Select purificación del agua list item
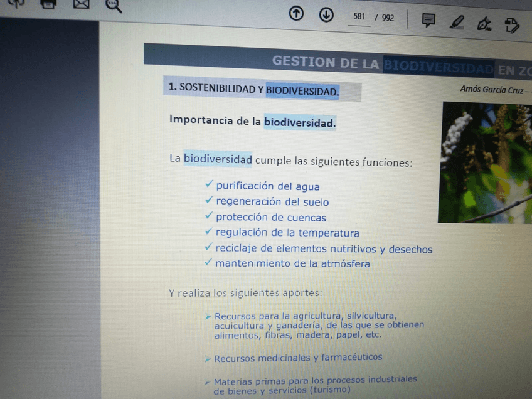 coord(267,186)
